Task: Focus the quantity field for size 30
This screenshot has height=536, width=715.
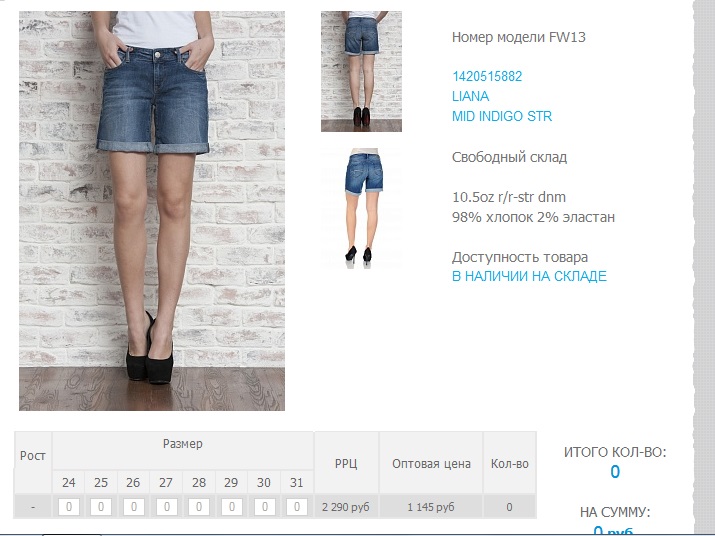Action: (x=264, y=507)
